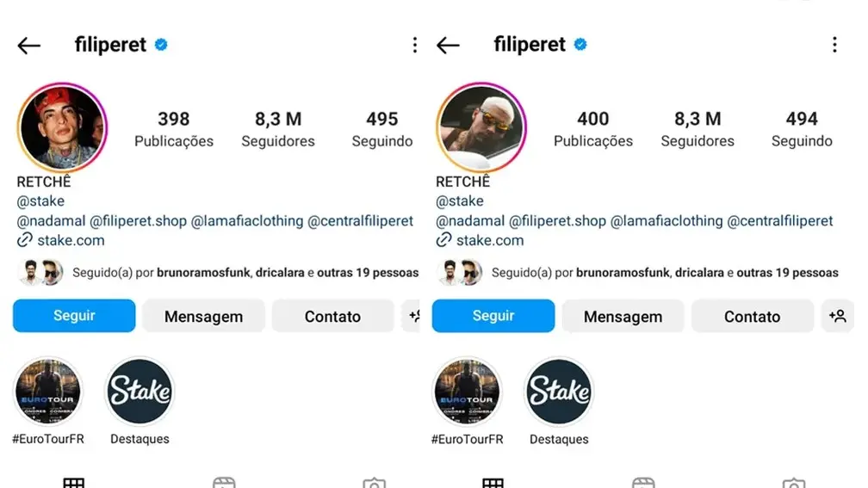The width and height of the screenshot is (868, 488).
Task: Click the blue Seguir button on the left profile
Action: pos(74,316)
